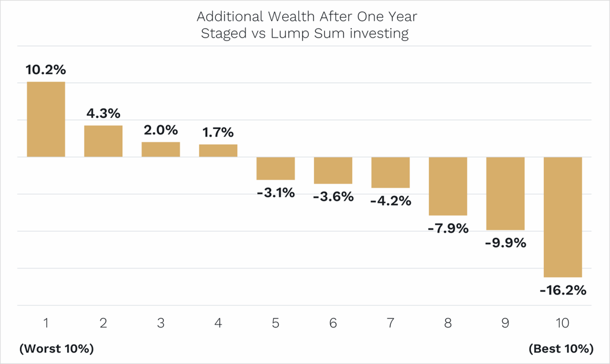Select the bar above the -3.6% label

coord(333,170)
